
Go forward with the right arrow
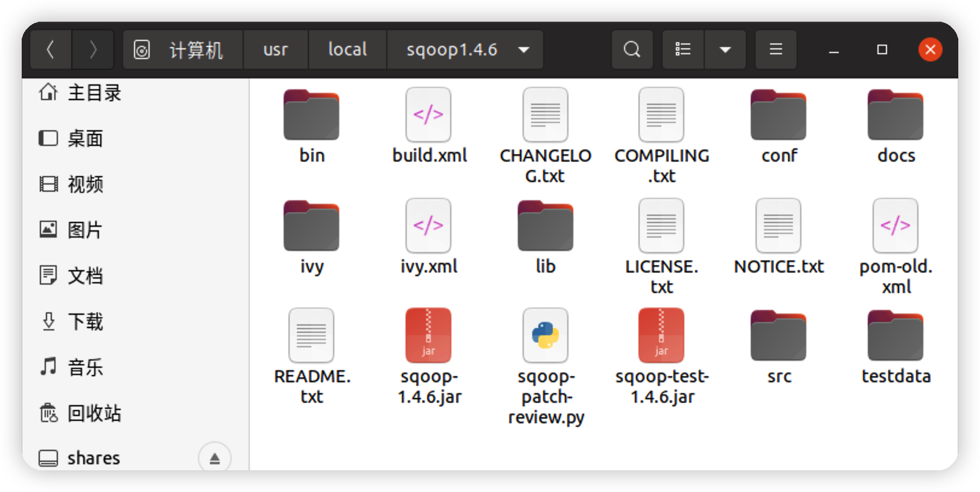pos(93,49)
